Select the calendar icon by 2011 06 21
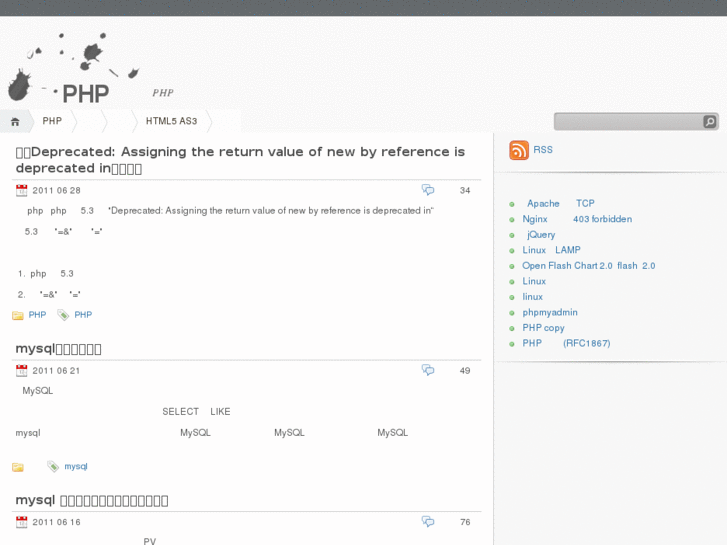Image resolution: width=727 pixels, height=545 pixels. tap(21, 371)
